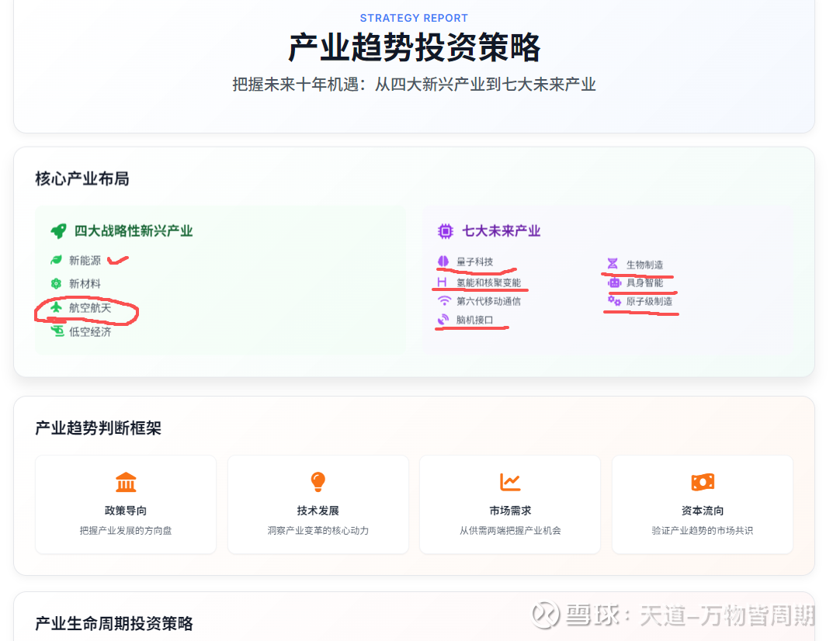The width and height of the screenshot is (840, 641).
Task: Click the description 验证产业趋势的市场共识
Action: pyautogui.click(x=703, y=531)
